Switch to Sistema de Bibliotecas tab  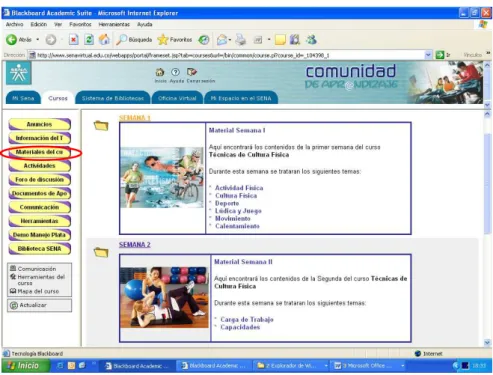point(113,98)
